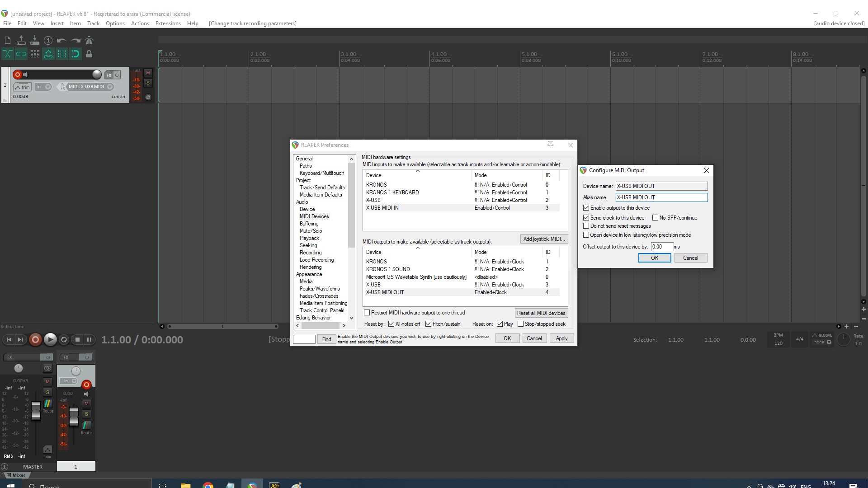Enable Send clock to this device
The width and height of the screenshot is (868, 488).
[x=586, y=218]
